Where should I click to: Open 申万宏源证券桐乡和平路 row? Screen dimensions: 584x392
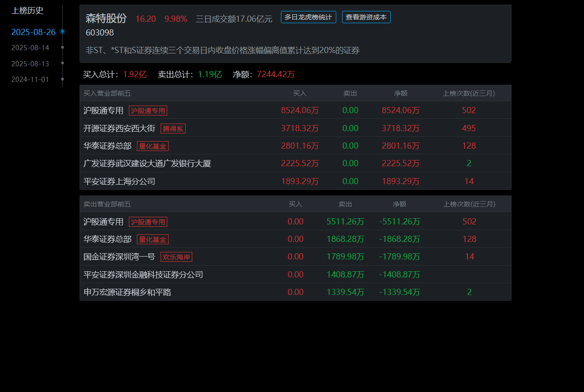tap(296, 292)
